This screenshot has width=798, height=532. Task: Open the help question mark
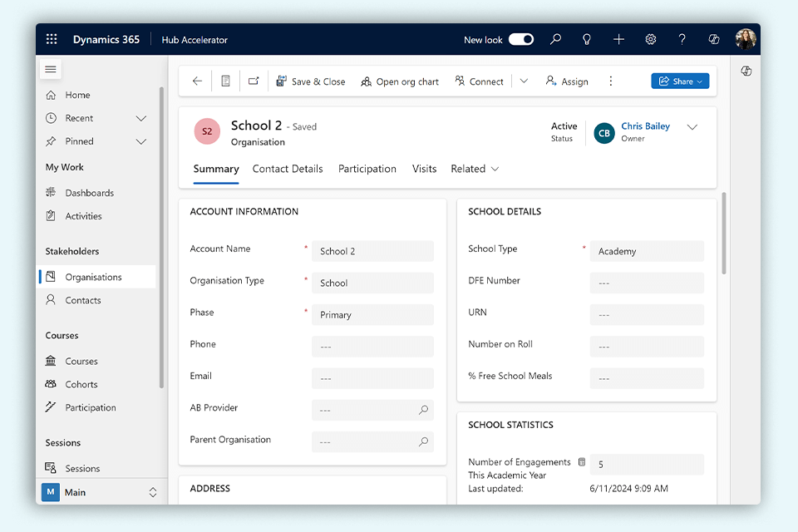(682, 39)
